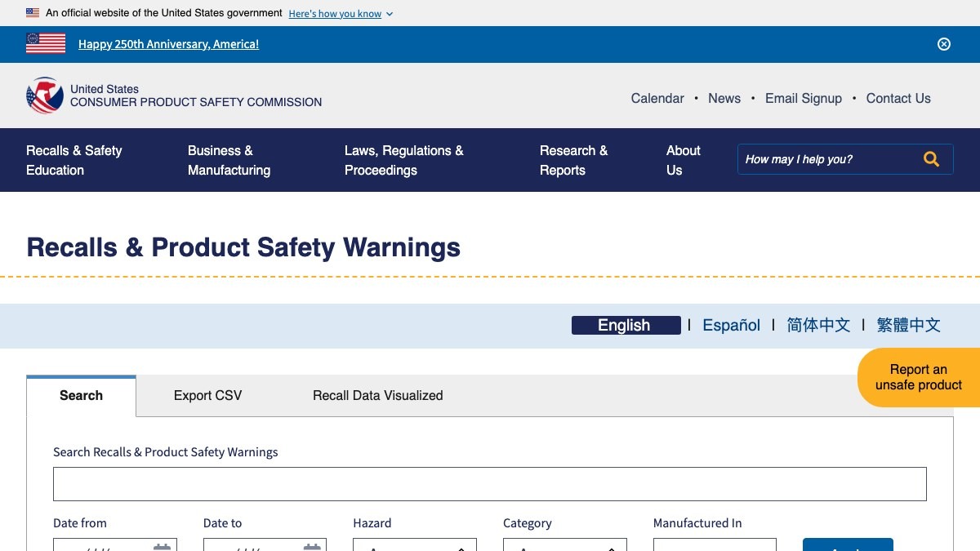Open the Calendar link
The height and width of the screenshot is (551, 980).
tap(657, 98)
